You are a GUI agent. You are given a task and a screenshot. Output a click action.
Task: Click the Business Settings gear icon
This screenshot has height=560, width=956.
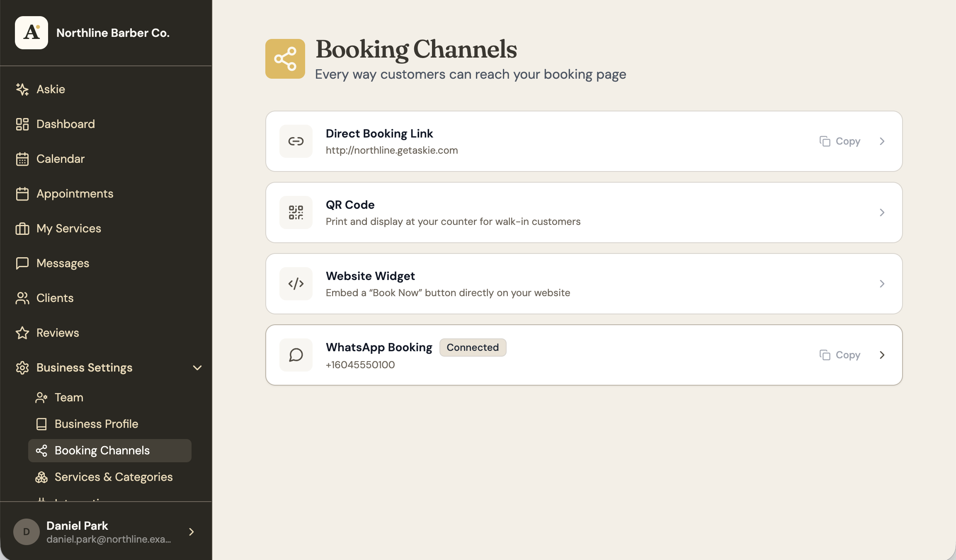coord(22,367)
